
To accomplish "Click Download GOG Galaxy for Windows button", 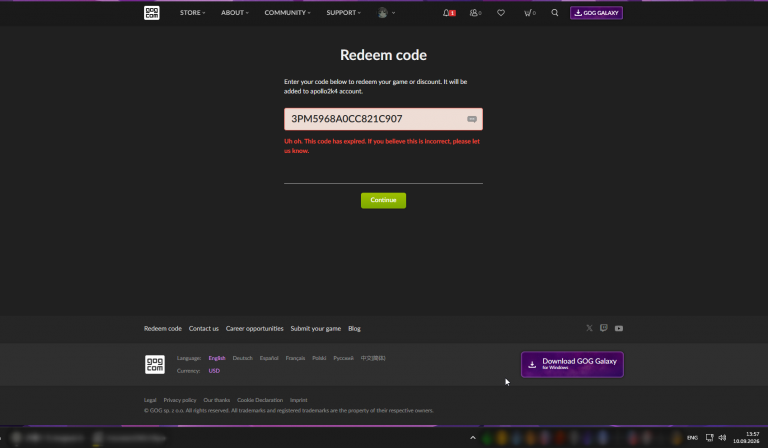I will [572, 364].
